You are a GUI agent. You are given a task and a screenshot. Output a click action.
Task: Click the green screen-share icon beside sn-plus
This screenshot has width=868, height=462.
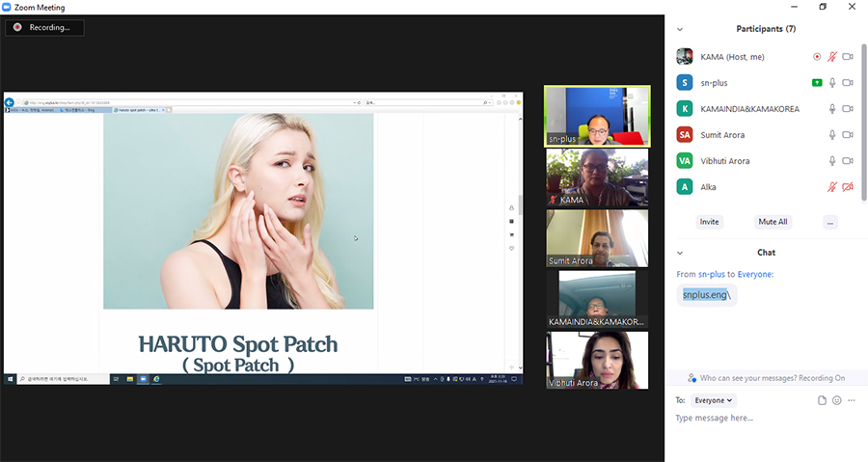pyautogui.click(x=817, y=82)
